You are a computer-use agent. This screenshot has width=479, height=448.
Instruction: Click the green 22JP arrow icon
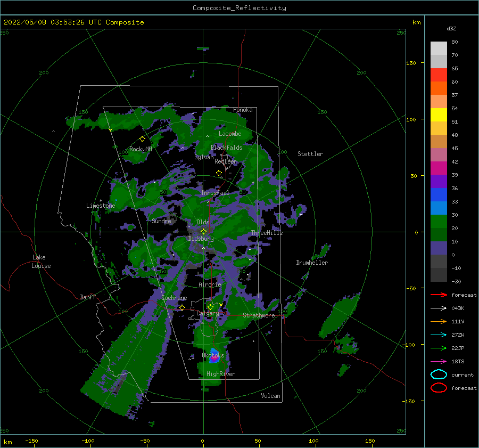439,348
